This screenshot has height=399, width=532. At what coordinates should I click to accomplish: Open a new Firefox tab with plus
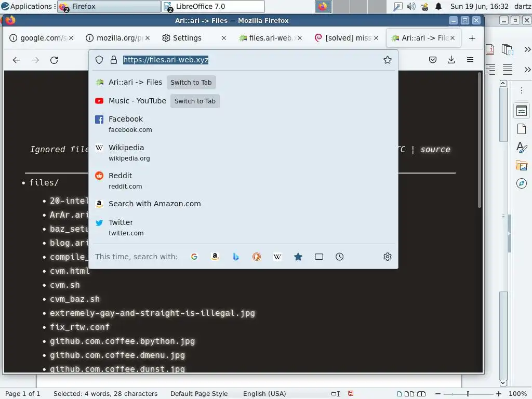472,38
